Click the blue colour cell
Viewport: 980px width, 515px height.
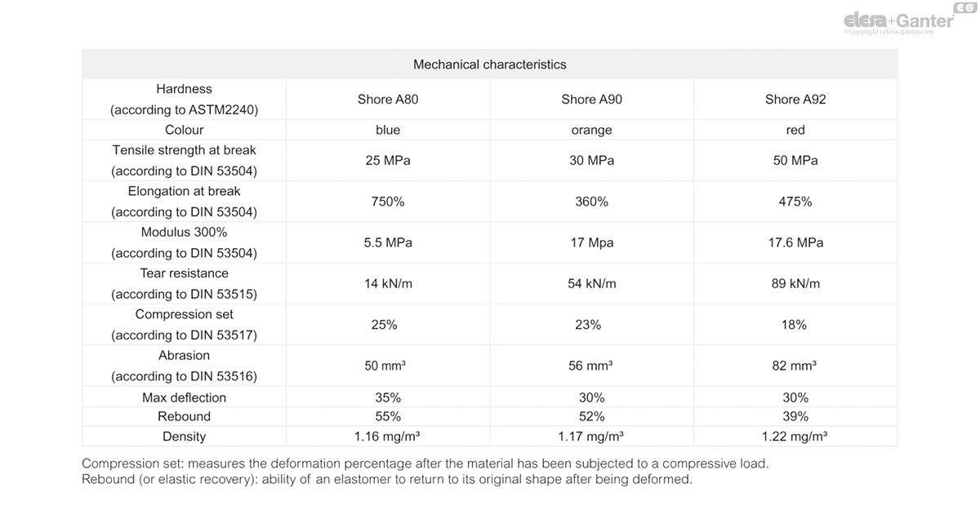click(388, 131)
